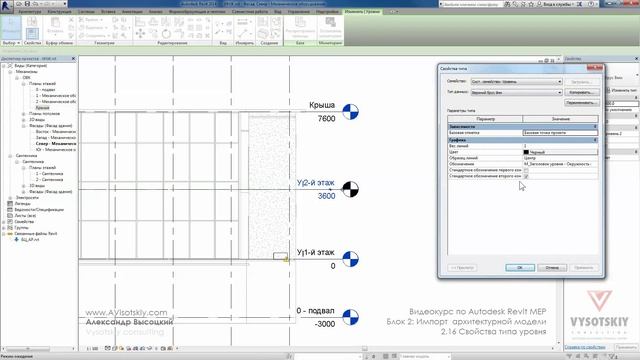
Task: Open the Справка по свойствам link
Action: 584,347
